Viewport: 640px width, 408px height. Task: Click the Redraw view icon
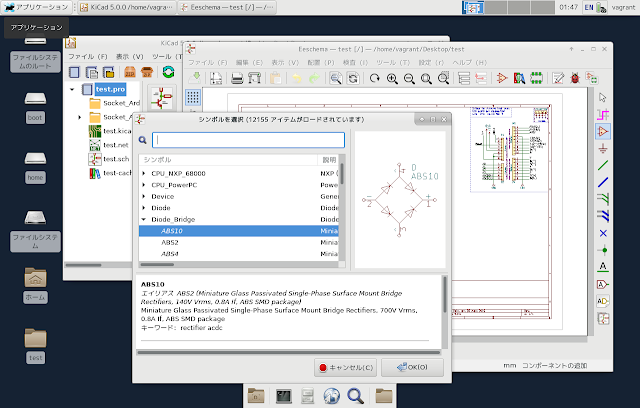[375, 78]
